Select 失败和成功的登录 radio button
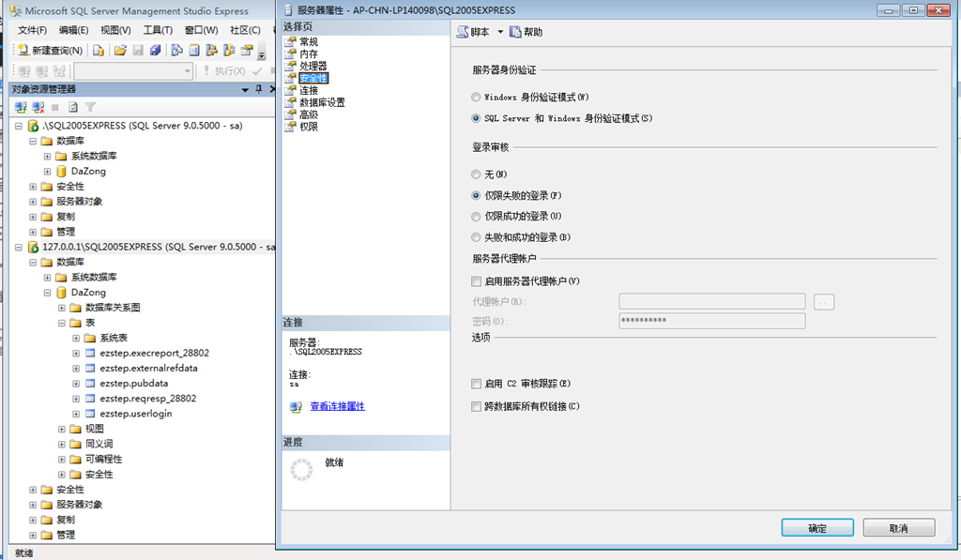The width and height of the screenshot is (961, 560). click(476, 237)
